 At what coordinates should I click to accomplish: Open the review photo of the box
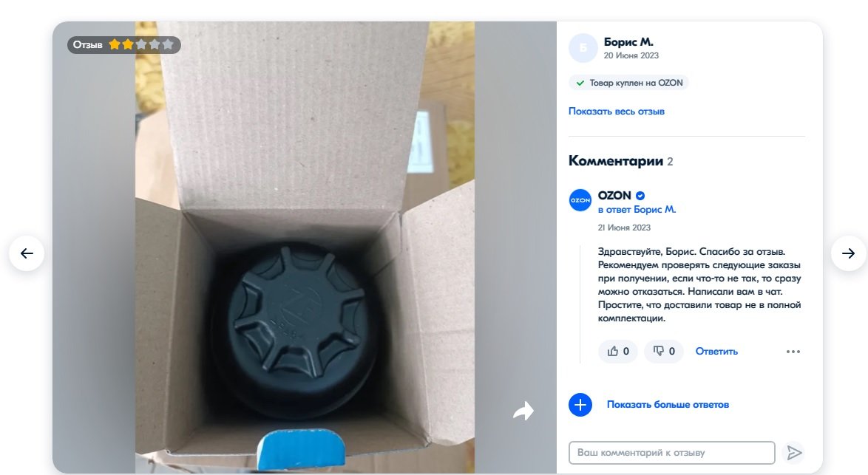tap(305, 247)
